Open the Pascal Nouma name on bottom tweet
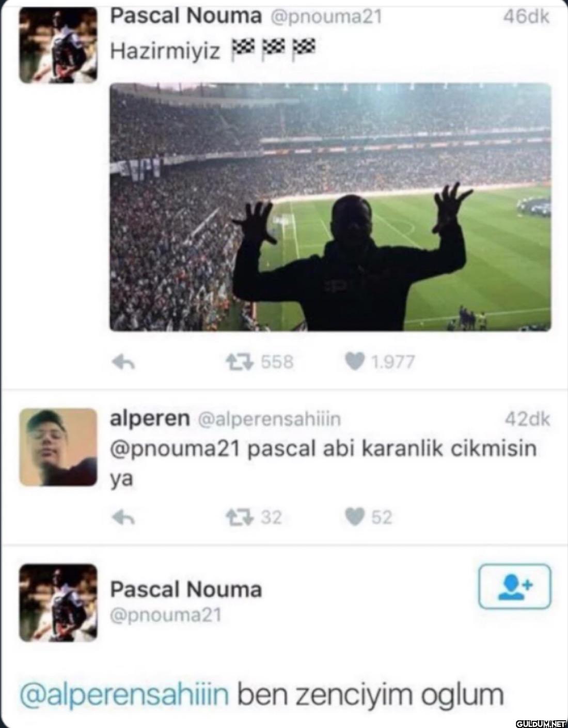The height and width of the screenshot is (728, 568). (x=186, y=590)
